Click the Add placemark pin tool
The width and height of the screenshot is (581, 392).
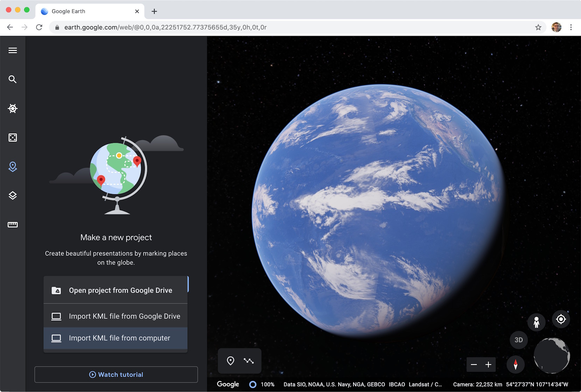tap(230, 361)
